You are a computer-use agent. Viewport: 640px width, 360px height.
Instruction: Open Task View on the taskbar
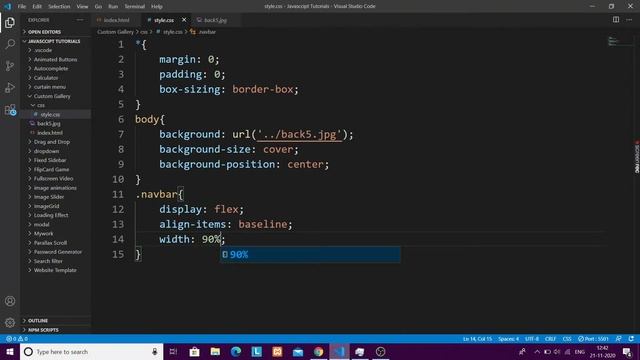173,351
